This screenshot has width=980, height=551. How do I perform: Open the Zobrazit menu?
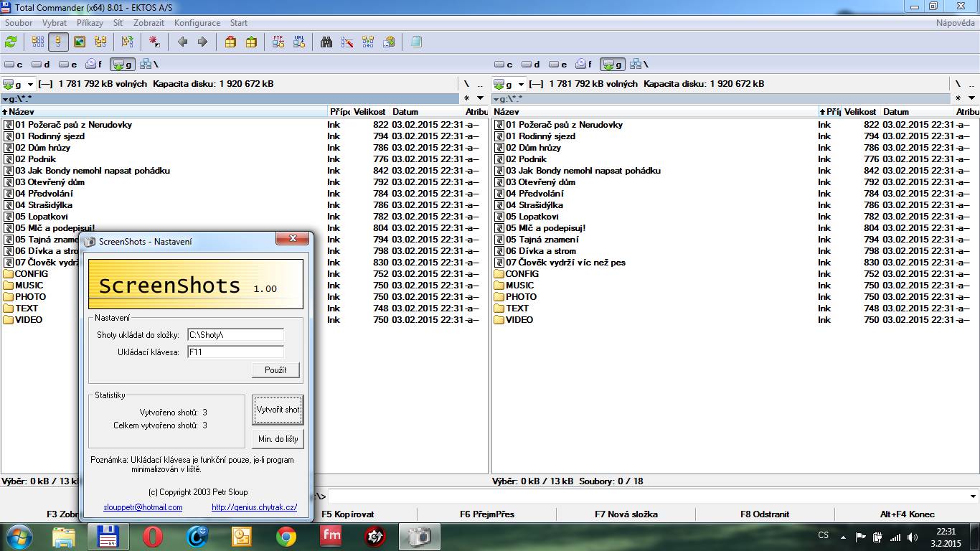(x=149, y=23)
